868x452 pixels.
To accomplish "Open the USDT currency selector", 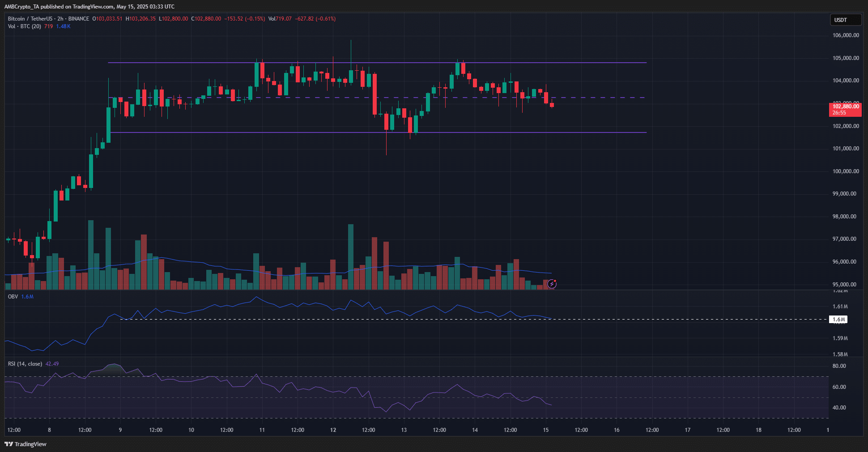I will point(845,20).
